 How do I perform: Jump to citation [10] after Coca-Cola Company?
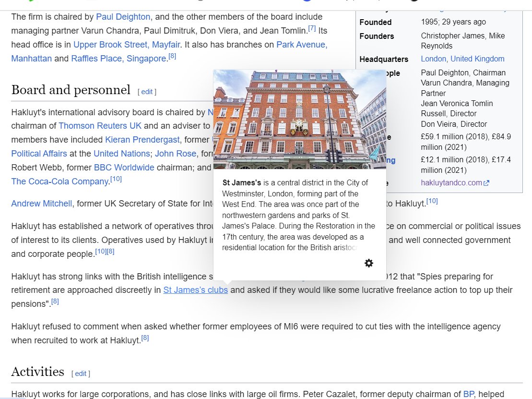(116, 179)
